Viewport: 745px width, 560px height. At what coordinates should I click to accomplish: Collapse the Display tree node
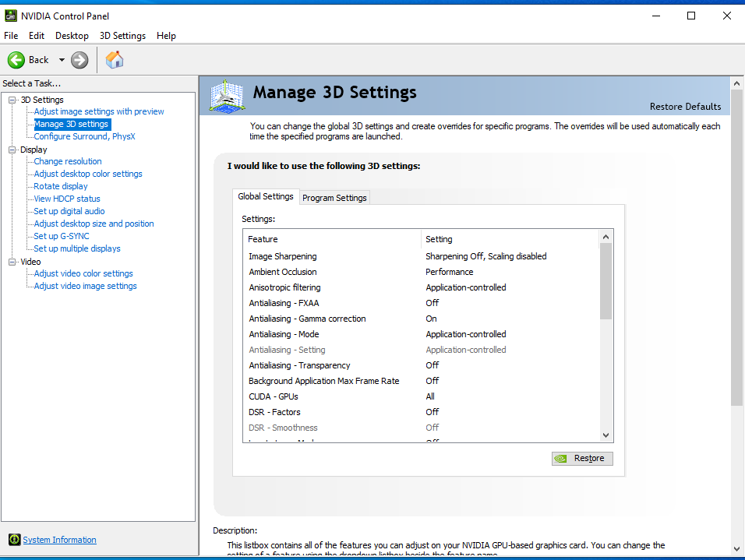[12, 150]
